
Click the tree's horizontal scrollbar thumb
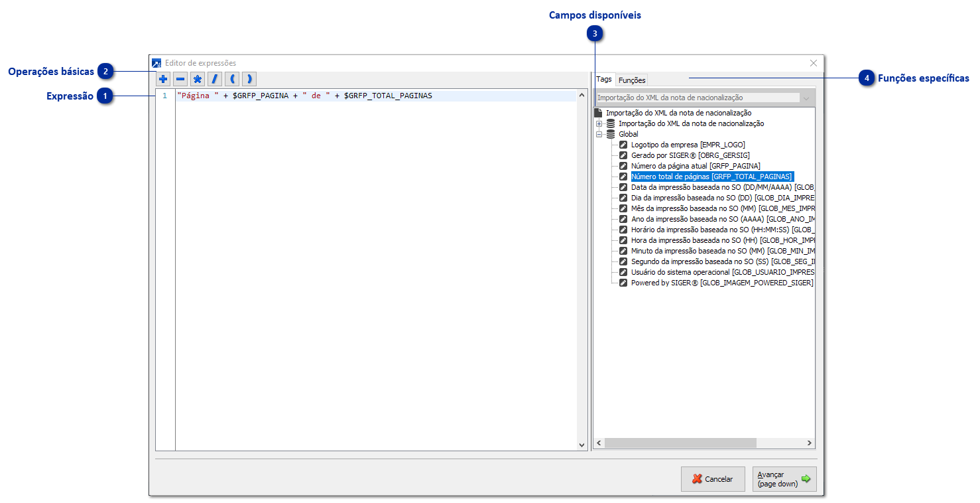pos(680,443)
